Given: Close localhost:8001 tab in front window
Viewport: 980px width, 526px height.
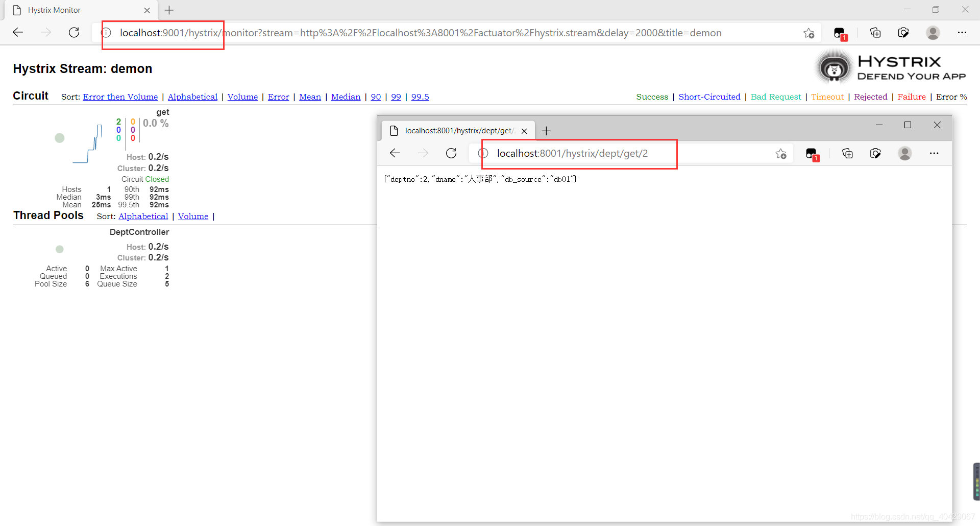Looking at the screenshot, I should 524,131.
